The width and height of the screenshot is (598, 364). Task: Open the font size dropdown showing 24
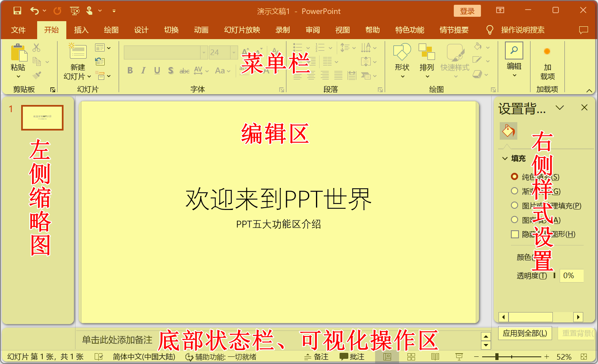[x=234, y=52]
